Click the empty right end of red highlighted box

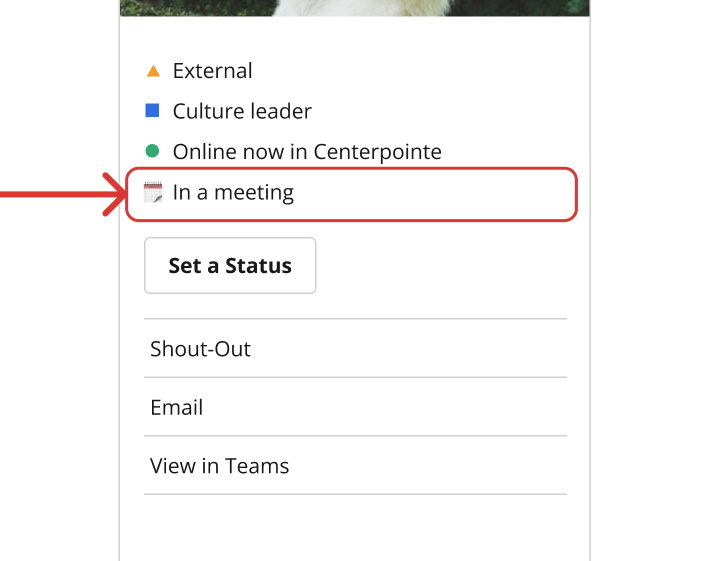click(500, 194)
